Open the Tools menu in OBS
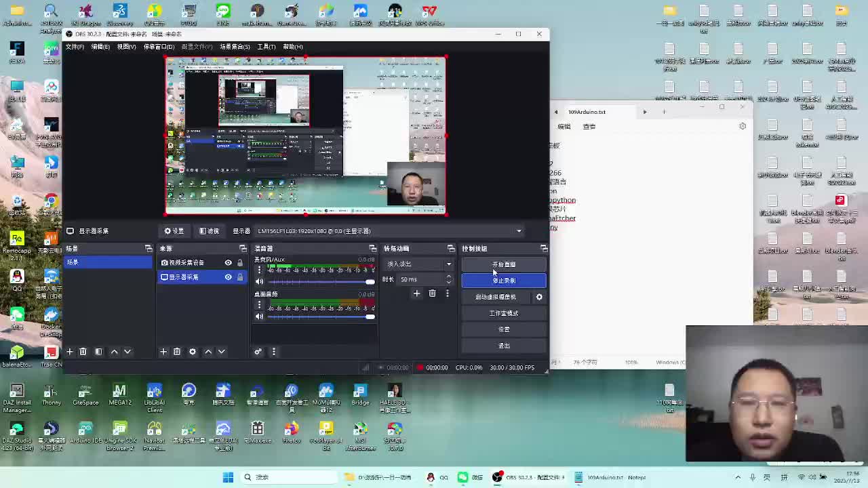Viewport: 868px width, 488px height. 267,47
